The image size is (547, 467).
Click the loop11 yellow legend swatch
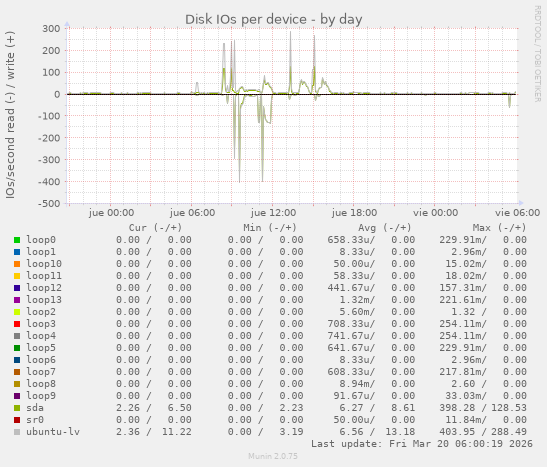point(17,276)
